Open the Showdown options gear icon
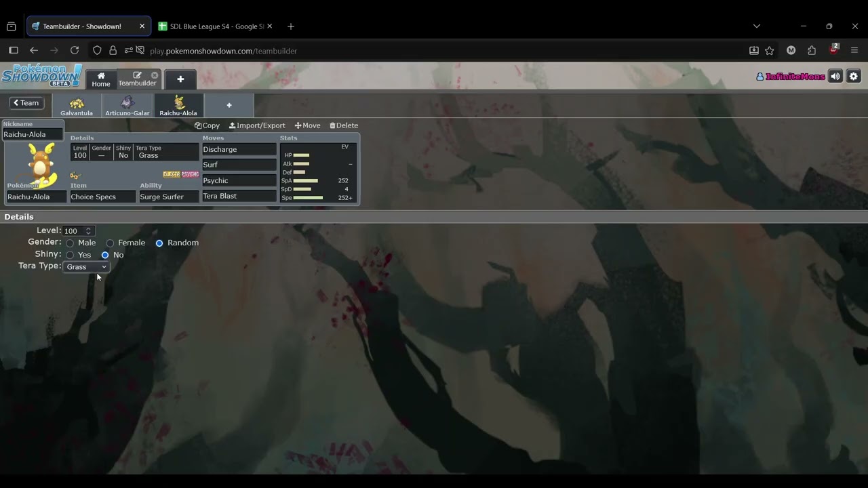The height and width of the screenshot is (488, 868). point(854,77)
